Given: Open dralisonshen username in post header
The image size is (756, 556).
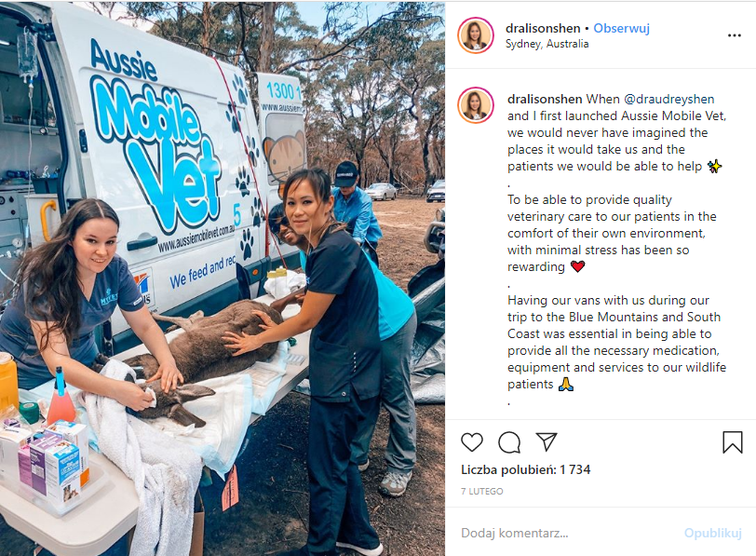Looking at the screenshot, I should point(543,29).
